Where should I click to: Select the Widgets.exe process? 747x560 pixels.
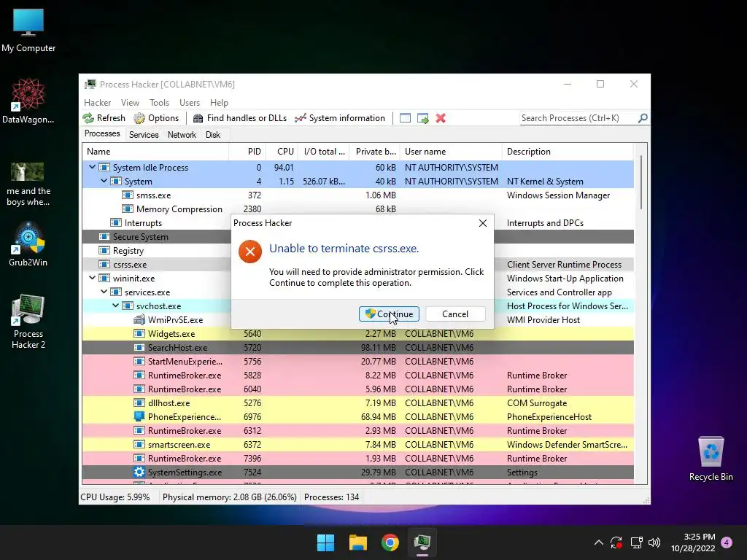(x=357, y=334)
